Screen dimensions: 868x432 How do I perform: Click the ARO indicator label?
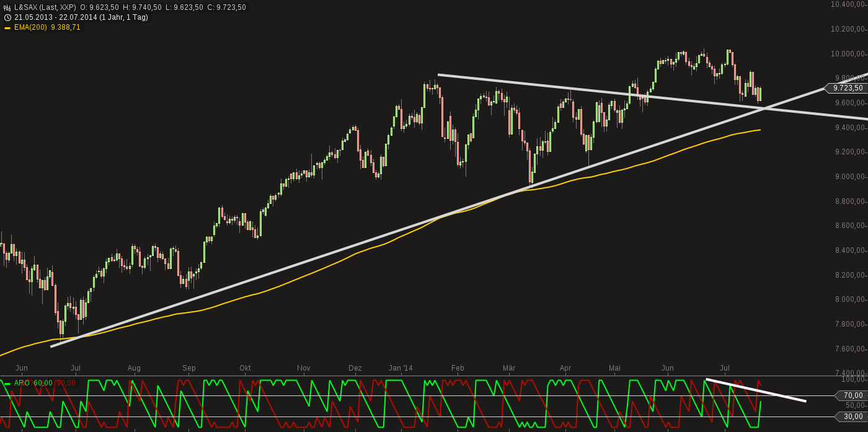click(x=22, y=383)
